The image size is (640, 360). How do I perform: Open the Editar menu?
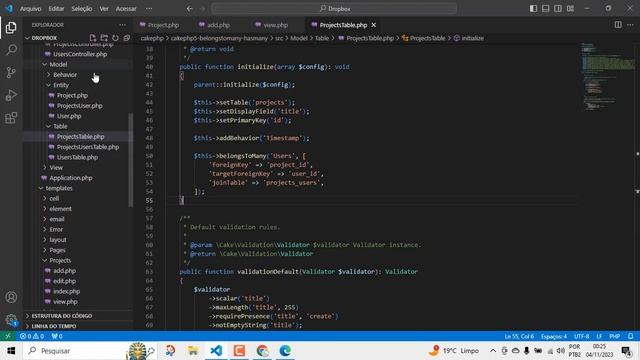coord(56,9)
